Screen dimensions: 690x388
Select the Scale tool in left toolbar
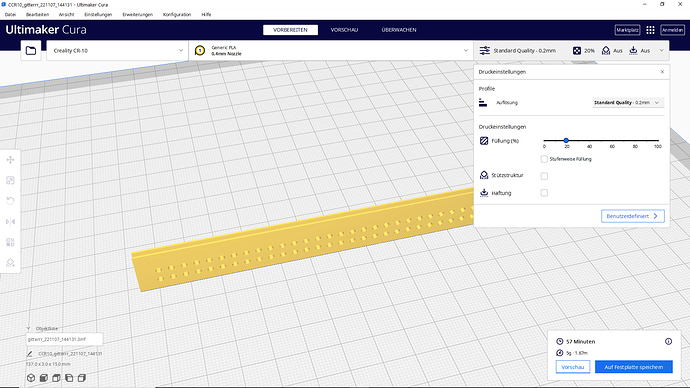[x=10, y=180]
